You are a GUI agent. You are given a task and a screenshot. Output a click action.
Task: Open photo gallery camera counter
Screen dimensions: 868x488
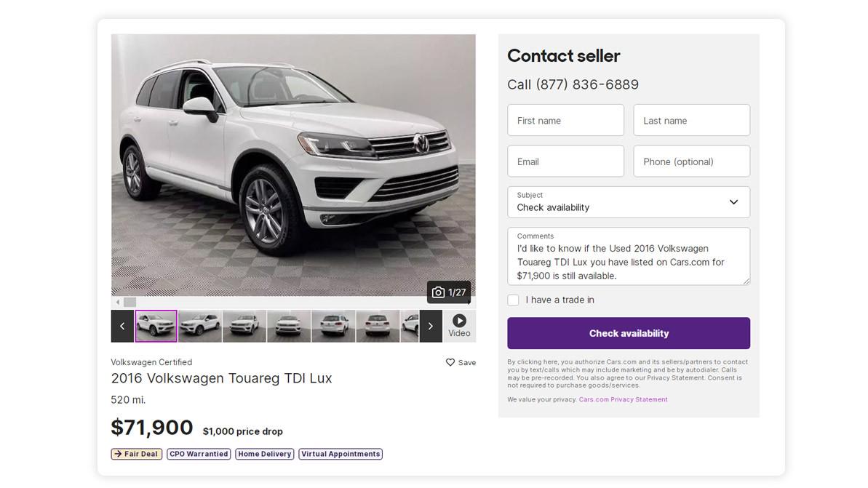449,292
